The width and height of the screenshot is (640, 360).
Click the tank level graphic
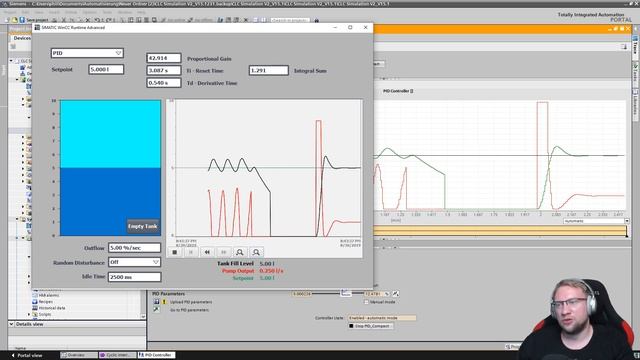coord(110,168)
